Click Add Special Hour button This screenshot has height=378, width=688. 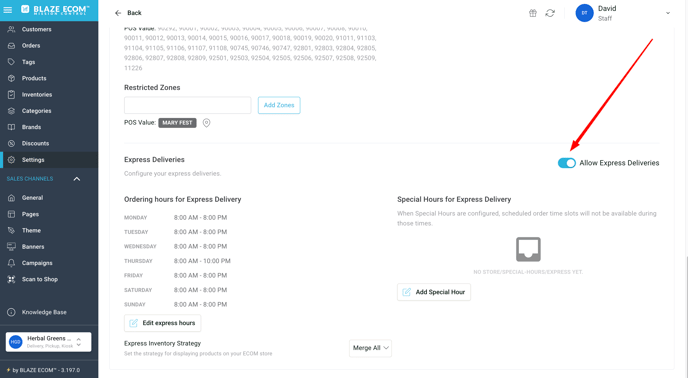coord(434,292)
